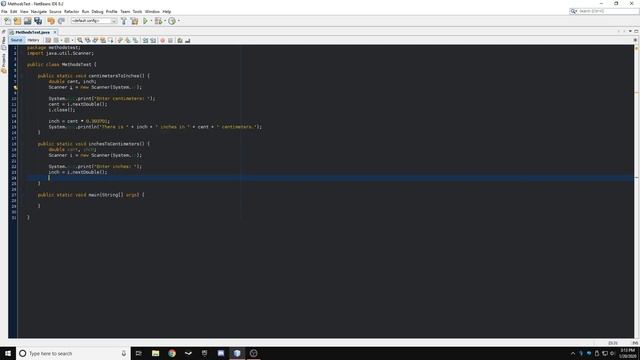Open the Profile menu
The height and width of the screenshot is (360, 640).
[111, 11]
